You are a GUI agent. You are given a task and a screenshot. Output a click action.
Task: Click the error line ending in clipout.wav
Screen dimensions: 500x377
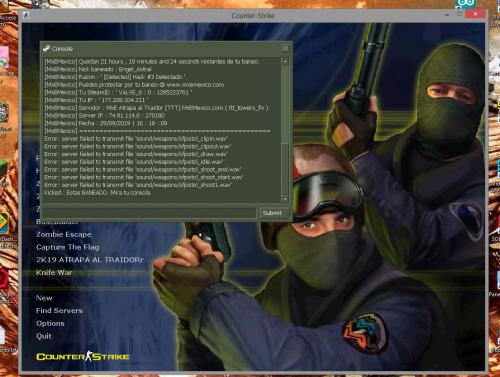point(138,146)
